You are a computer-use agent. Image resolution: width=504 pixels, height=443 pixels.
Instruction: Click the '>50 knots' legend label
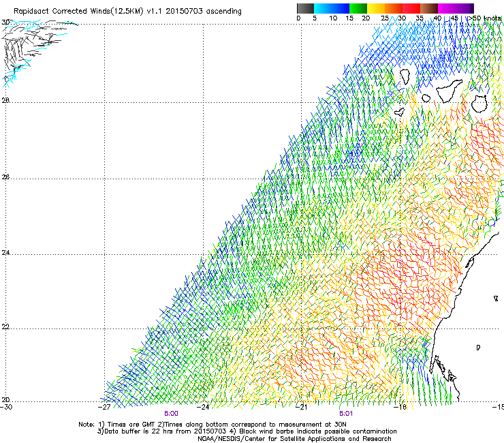click(485, 18)
